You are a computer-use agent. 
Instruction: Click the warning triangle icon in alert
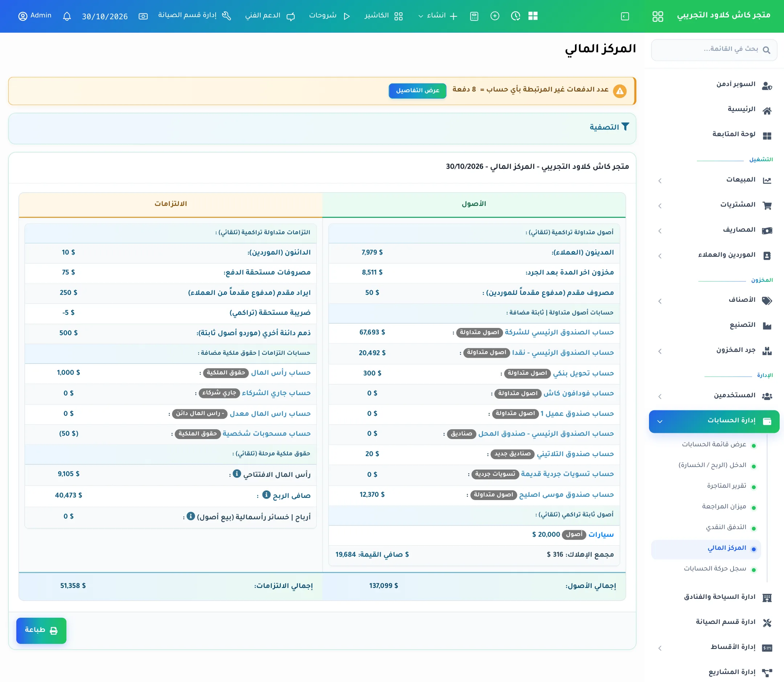coord(620,91)
